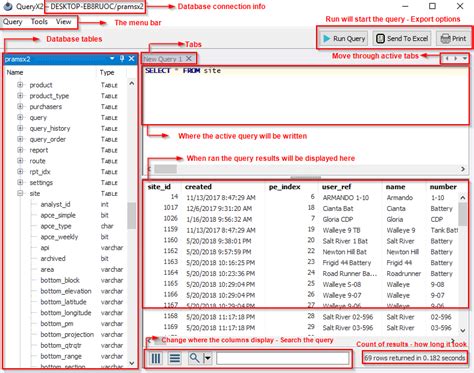Screen dimensions: 474x373
Task: Select the apce_simple column in tree
Action: coord(58,215)
